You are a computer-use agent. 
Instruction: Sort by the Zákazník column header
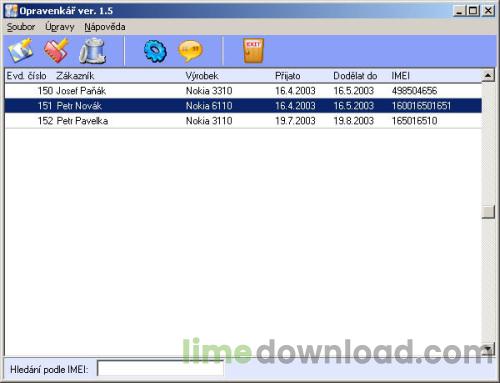point(75,76)
